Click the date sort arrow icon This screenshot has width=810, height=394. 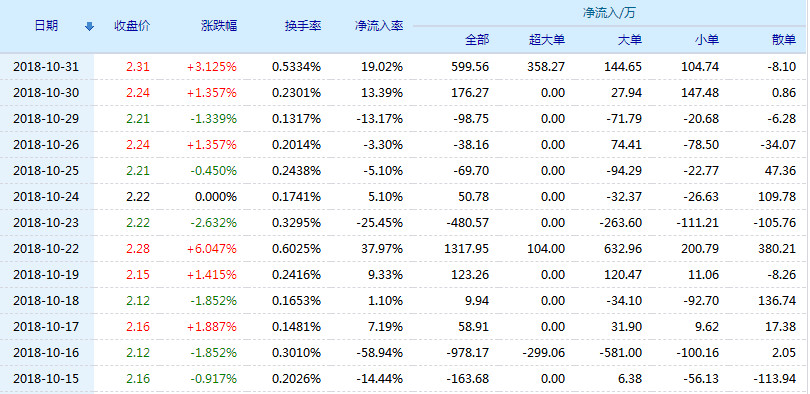89,26
